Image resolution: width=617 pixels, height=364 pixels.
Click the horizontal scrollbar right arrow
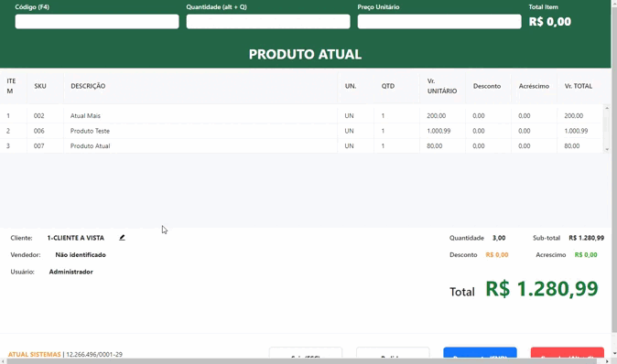pos(608,361)
